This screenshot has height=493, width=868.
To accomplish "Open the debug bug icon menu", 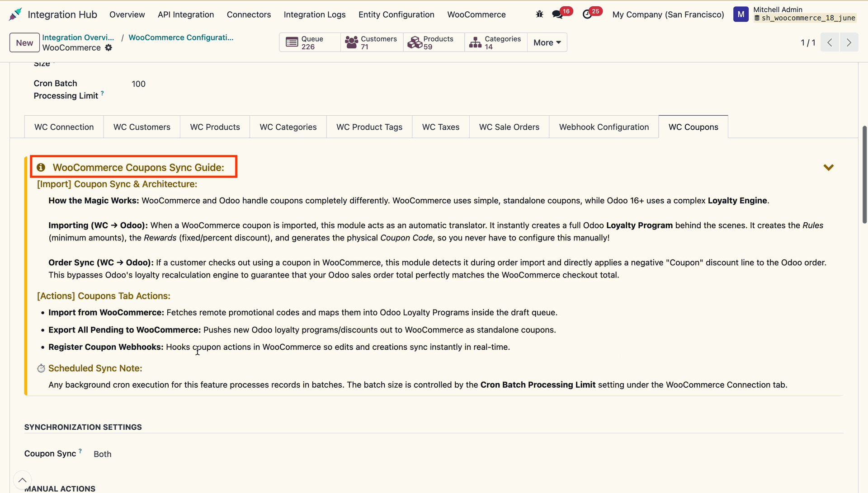I will (x=539, y=14).
